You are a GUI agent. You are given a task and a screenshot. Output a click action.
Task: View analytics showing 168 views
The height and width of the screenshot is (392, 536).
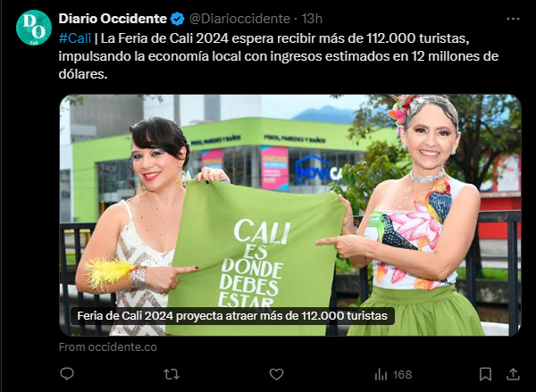click(x=393, y=374)
